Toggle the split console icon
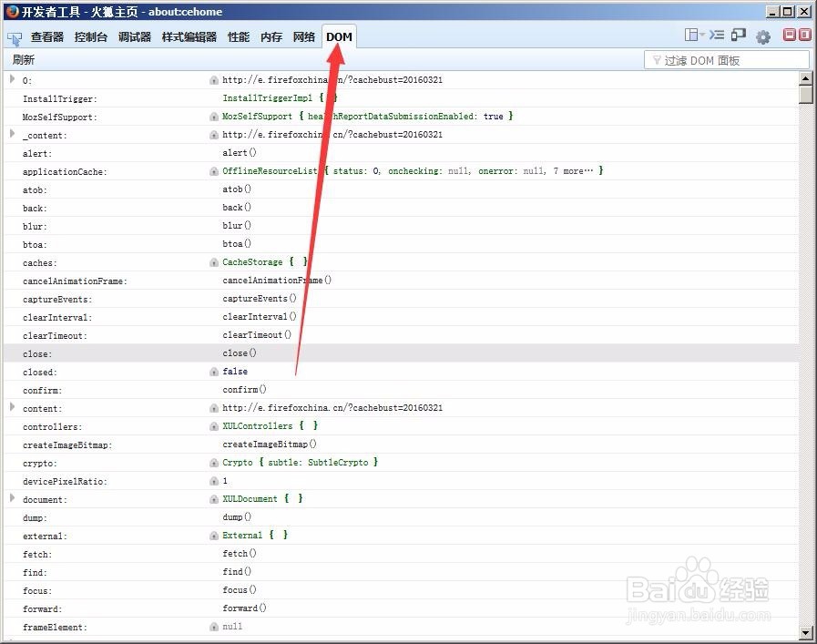 pyautogui.click(x=717, y=35)
